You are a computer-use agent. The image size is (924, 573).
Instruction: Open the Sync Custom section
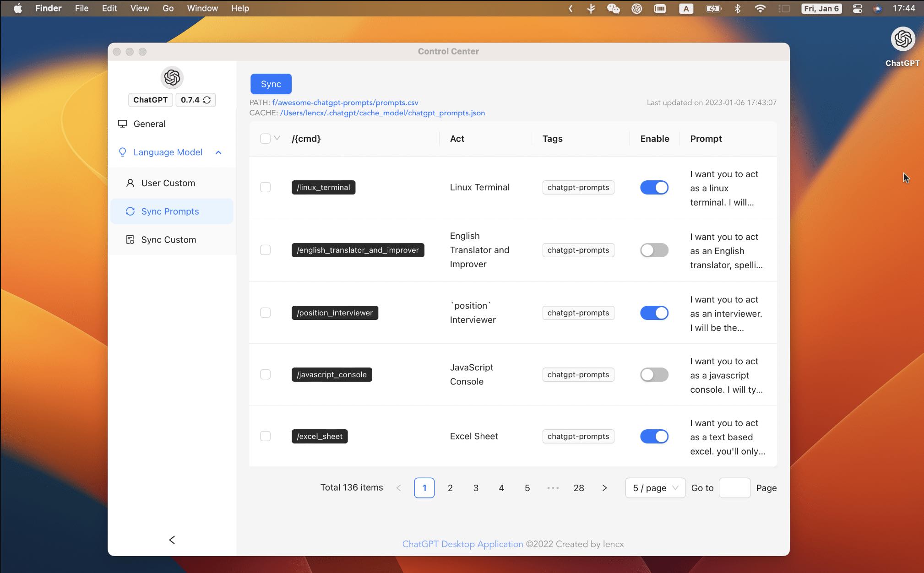coord(172,240)
